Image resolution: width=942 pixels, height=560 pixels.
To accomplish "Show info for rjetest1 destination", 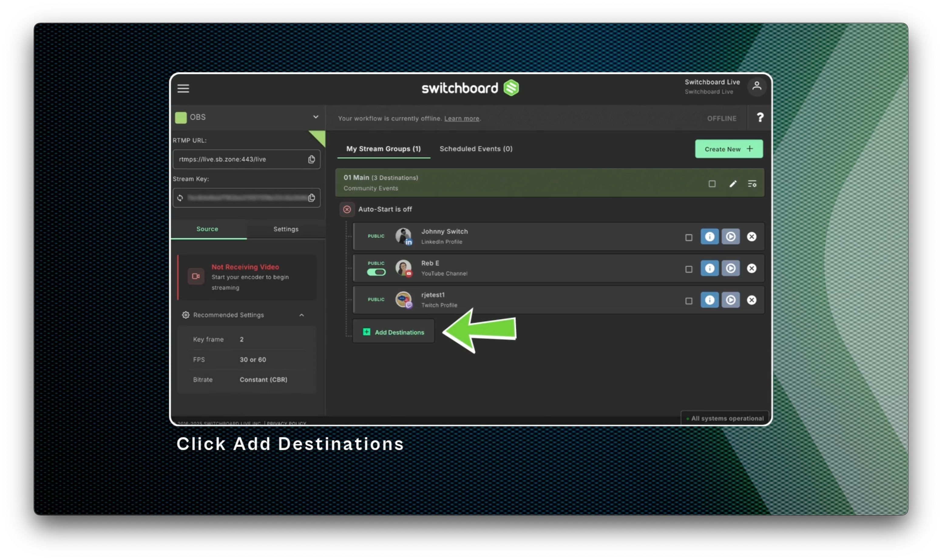I will pyautogui.click(x=709, y=300).
